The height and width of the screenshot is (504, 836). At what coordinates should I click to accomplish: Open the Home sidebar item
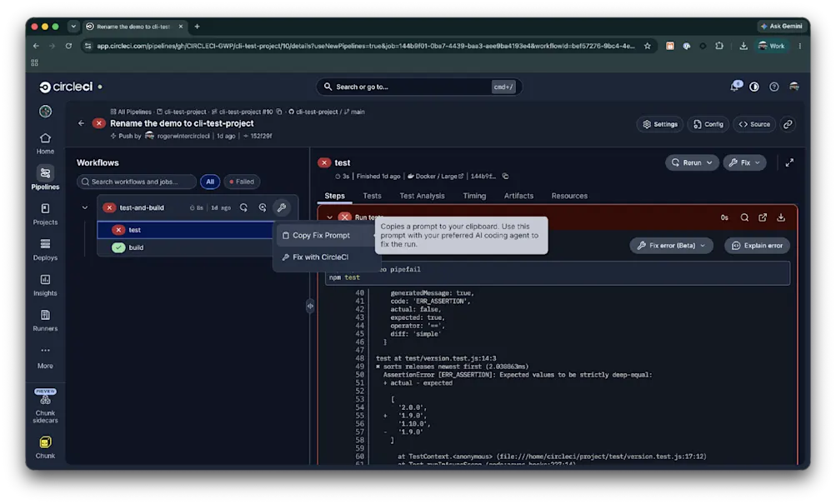(45, 144)
